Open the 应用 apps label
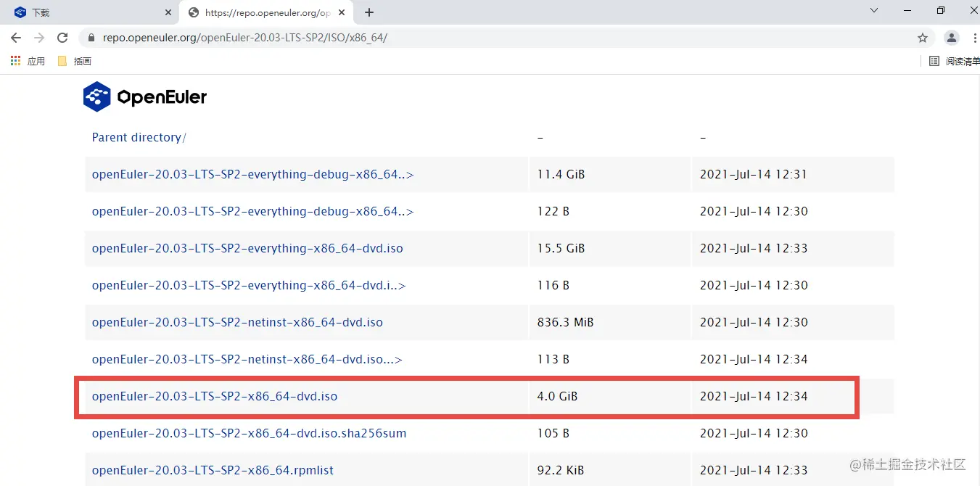Screen dimensions: 980x486 tap(36, 61)
